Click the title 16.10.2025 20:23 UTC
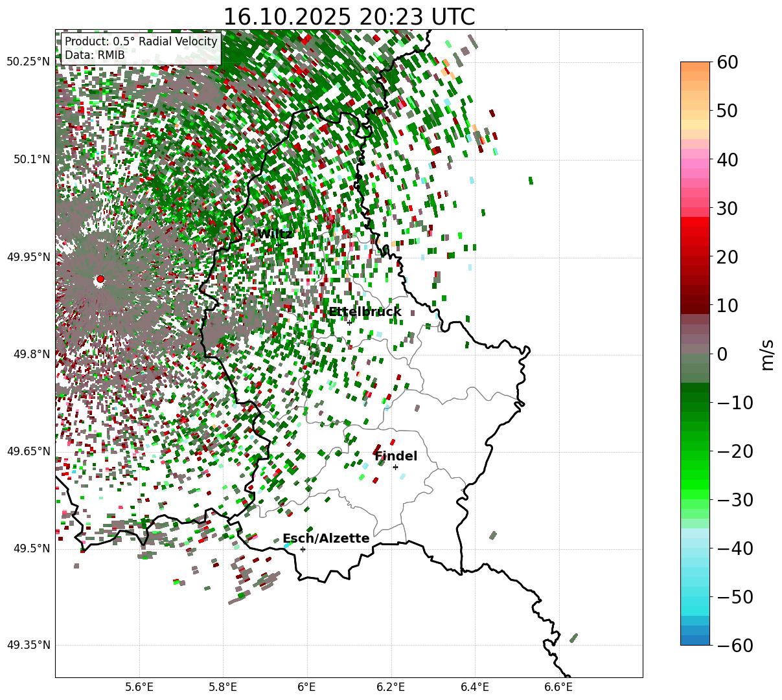Screen dimensions: 782x700 pyautogui.click(x=349, y=16)
